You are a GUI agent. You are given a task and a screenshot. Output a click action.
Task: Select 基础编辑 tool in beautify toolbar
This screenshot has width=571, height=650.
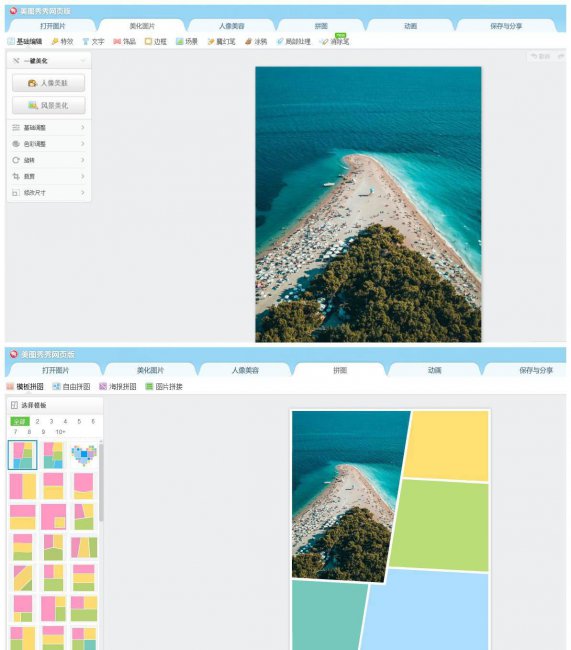[x=25, y=41]
